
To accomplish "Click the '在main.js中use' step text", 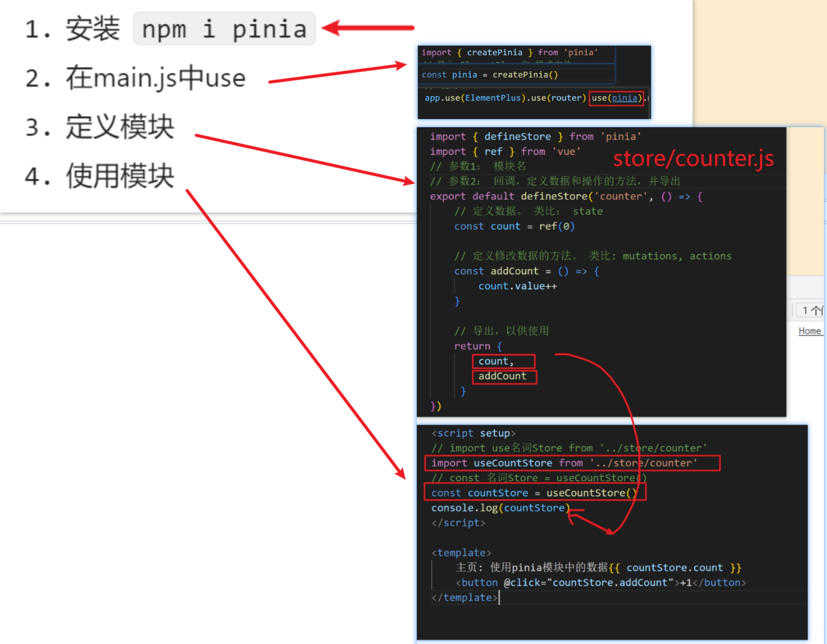I will tap(156, 78).
